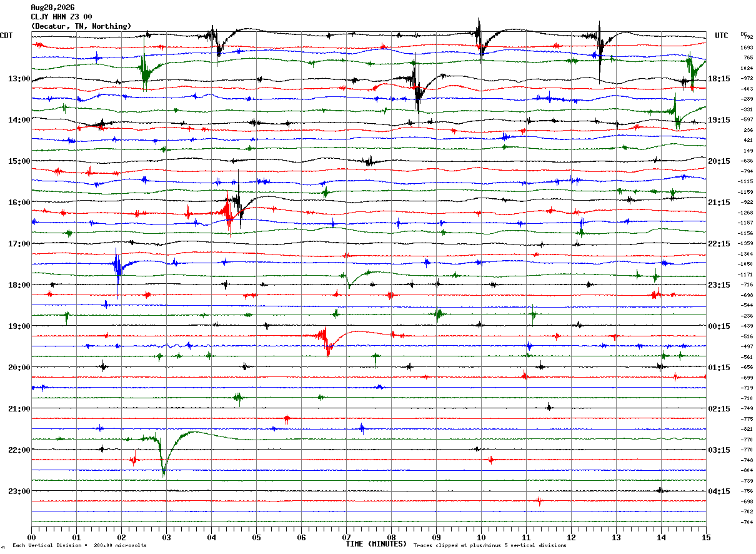Click the 18:15 UTC time label
The height and width of the screenshot is (554, 756).
click(x=719, y=79)
